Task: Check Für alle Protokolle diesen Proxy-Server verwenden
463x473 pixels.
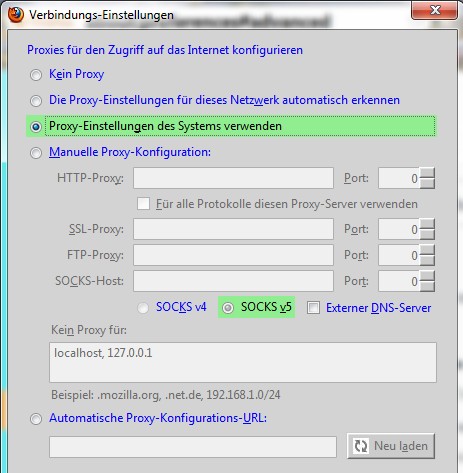Action: 143,204
